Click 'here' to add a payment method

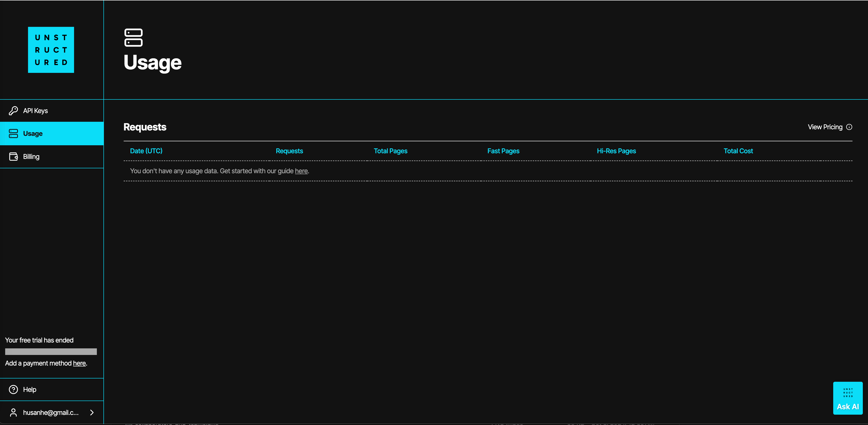79,363
